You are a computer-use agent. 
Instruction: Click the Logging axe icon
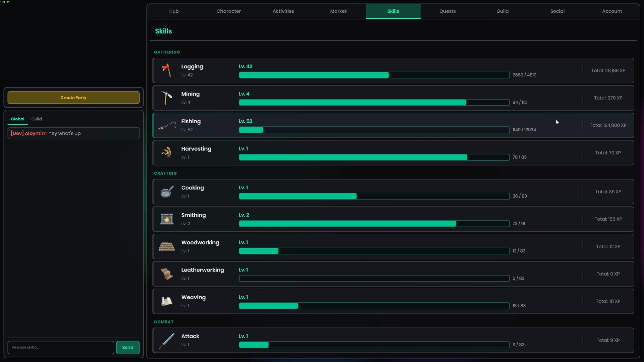[x=167, y=70]
